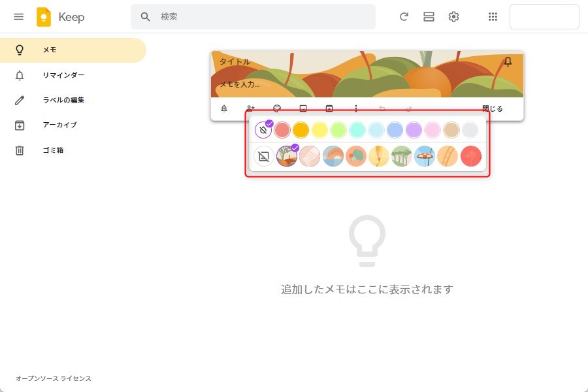
Task: Pick the periwinkle blue color swatch
Action: (395, 130)
